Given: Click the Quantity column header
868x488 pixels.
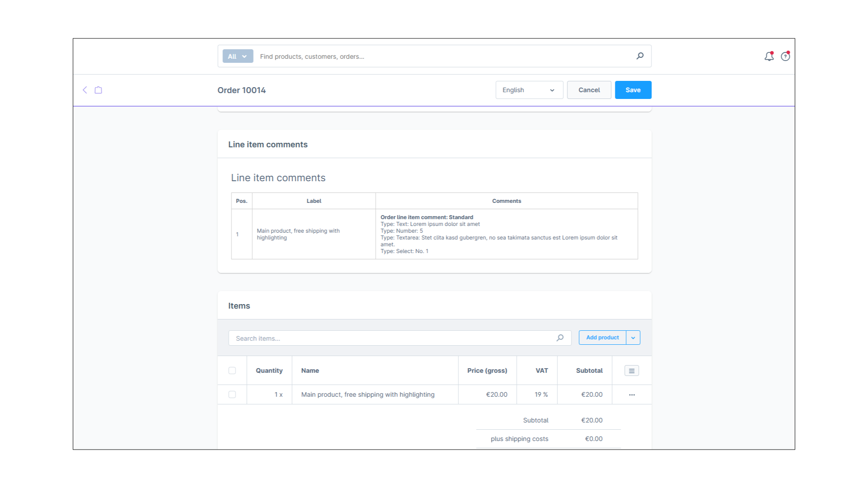Looking at the screenshot, I should (x=269, y=371).
